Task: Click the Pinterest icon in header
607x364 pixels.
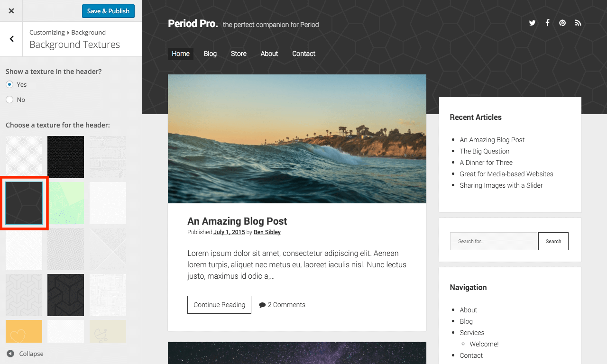Action: [x=562, y=23]
